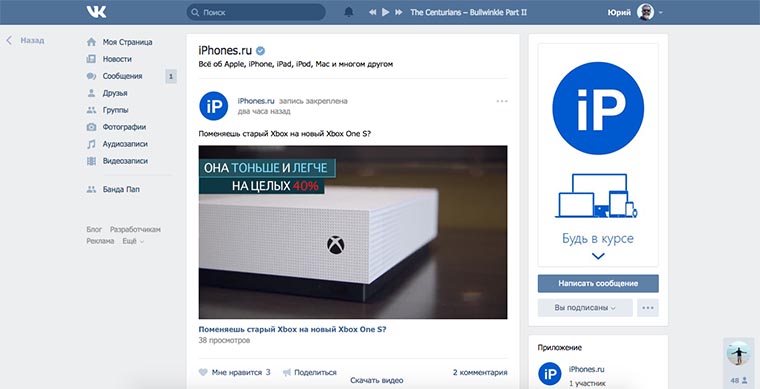The image size is (760, 389).
Task: Expand the Ещё footer dropdown
Action: [x=133, y=241]
